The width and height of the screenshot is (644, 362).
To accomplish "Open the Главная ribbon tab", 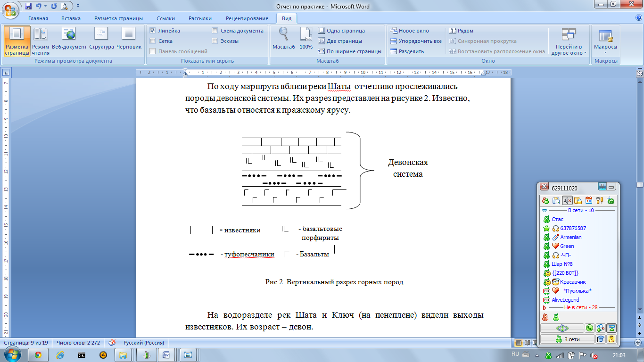I will pyautogui.click(x=38, y=18).
